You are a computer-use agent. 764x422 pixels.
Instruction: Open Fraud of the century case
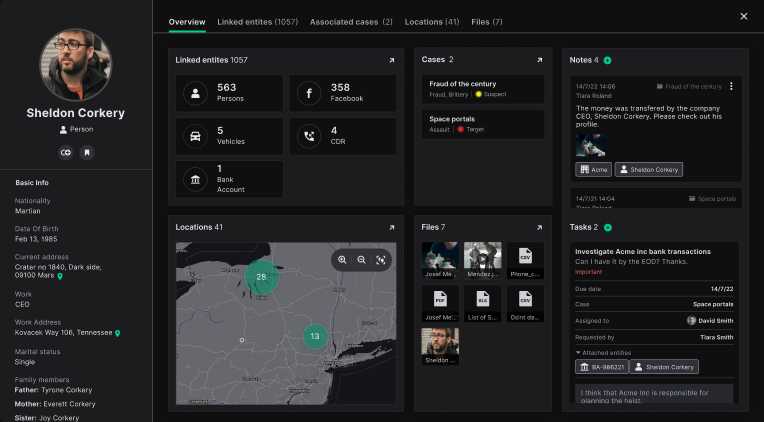(x=483, y=89)
